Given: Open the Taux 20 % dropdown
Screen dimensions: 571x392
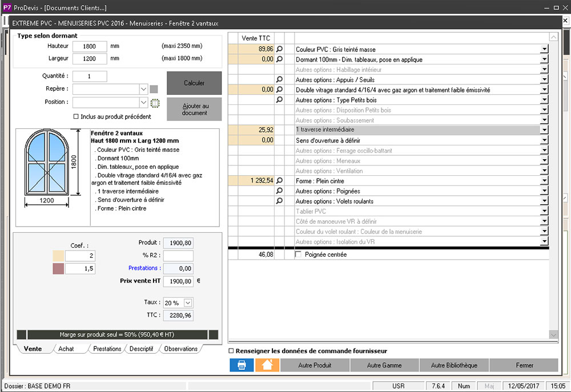Looking at the screenshot, I should point(188,302).
